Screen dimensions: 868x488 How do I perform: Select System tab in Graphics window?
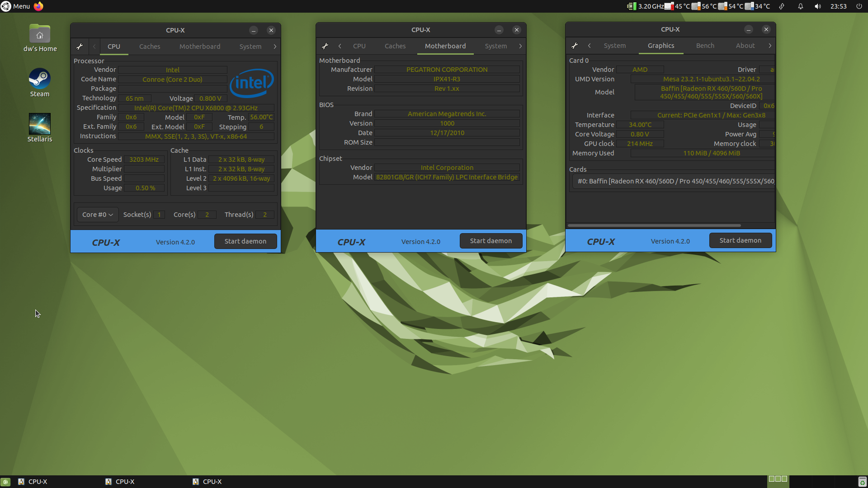[615, 46]
